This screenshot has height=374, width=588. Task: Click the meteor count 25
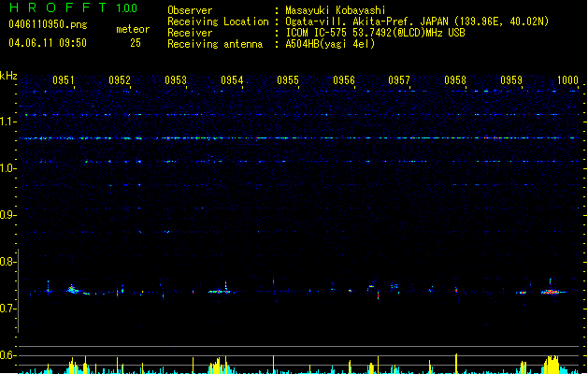coord(136,43)
